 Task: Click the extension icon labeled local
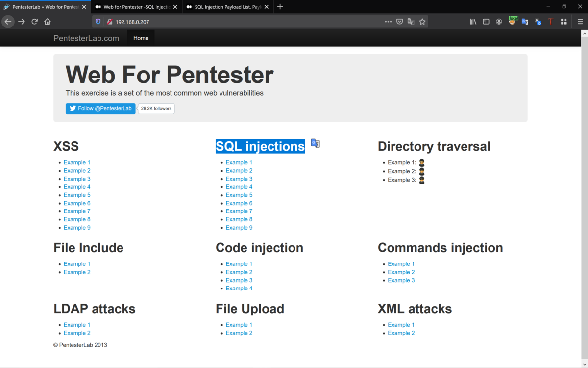[513, 21]
